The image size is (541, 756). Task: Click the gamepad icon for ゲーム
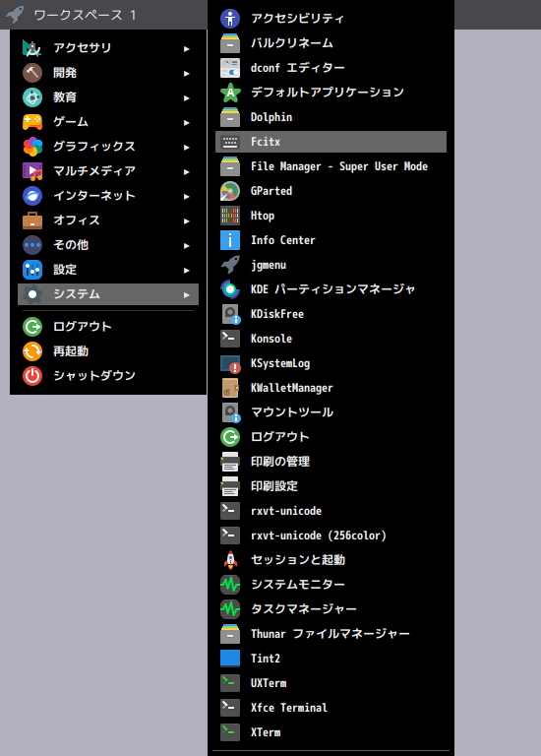point(32,122)
